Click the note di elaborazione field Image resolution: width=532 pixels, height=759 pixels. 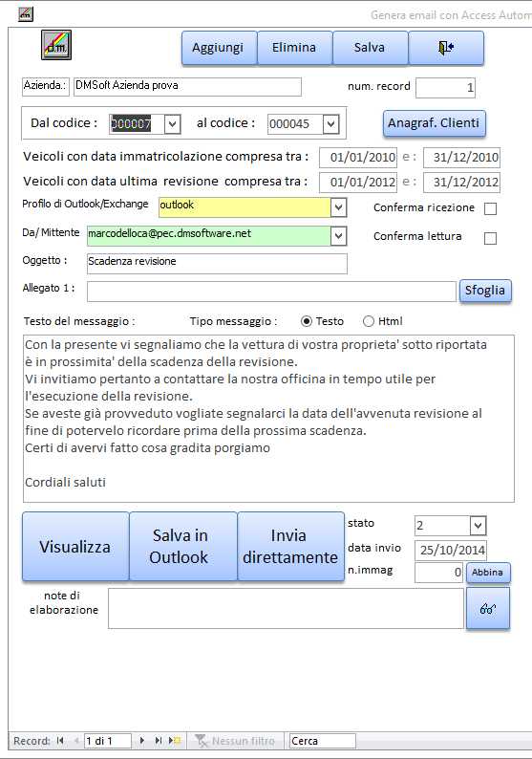286,609
